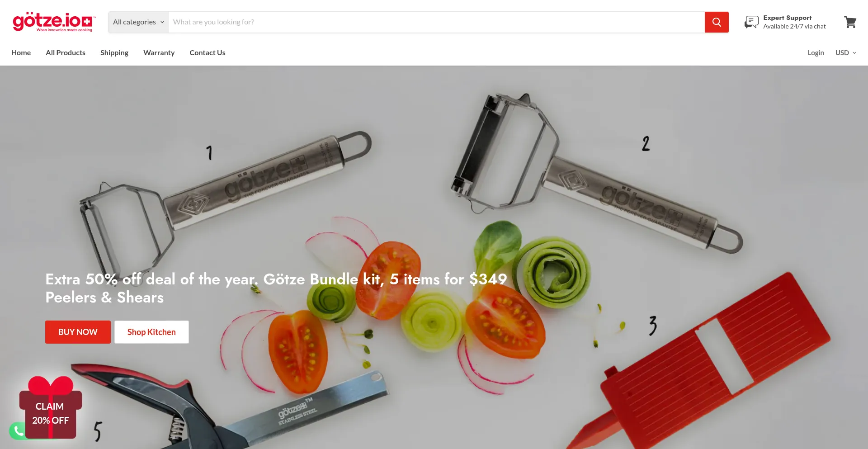The width and height of the screenshot is (868, 449).
Task: Click the red mandoline slicer numbered 3
Action: click(x=705, y=362)
